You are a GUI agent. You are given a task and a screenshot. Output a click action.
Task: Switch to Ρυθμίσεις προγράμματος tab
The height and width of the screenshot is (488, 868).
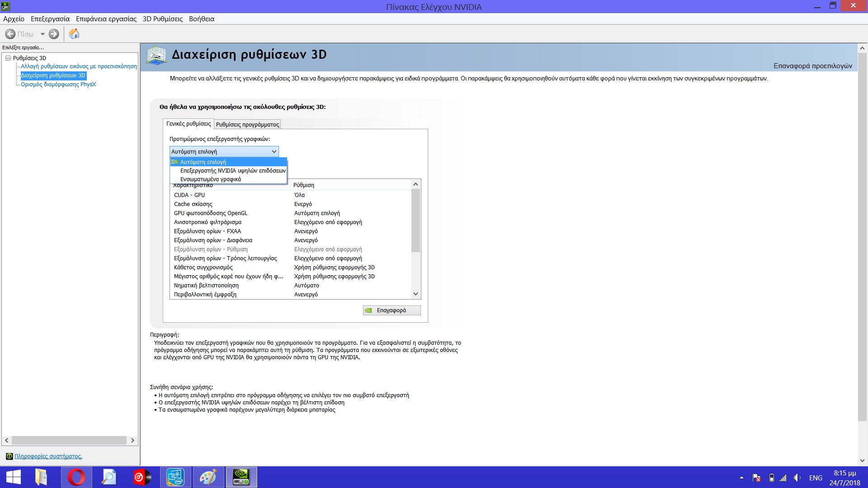tap(247, 124)
